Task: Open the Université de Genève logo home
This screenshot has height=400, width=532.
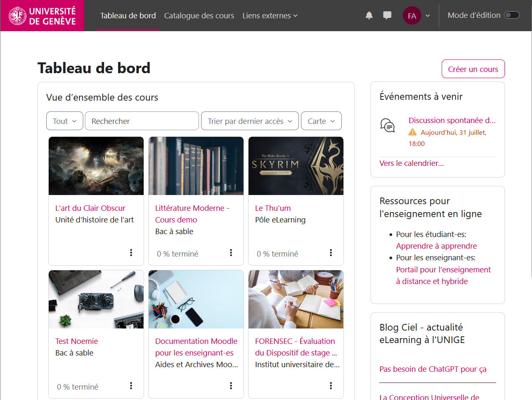Action: (x=42, y=15)
